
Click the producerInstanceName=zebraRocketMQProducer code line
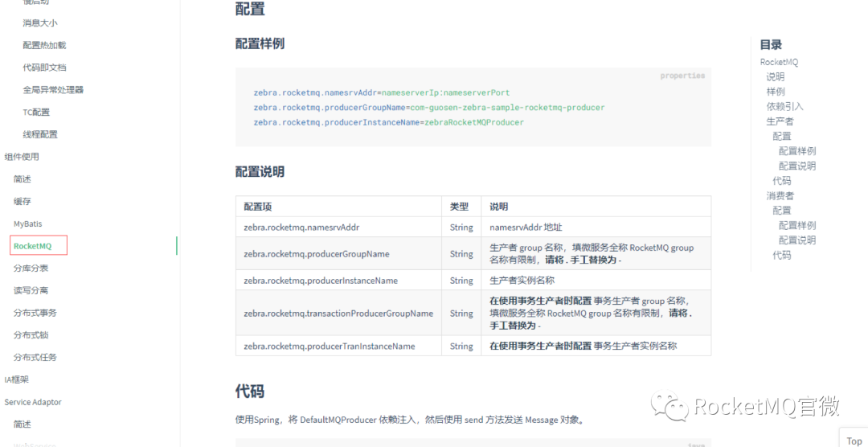pyautogui.click(x=389, y=122)
